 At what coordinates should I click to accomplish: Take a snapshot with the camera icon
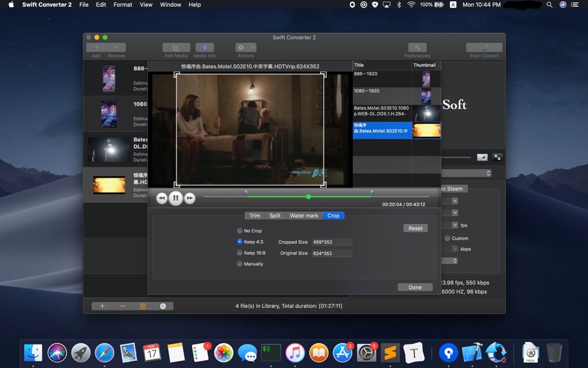482,157
